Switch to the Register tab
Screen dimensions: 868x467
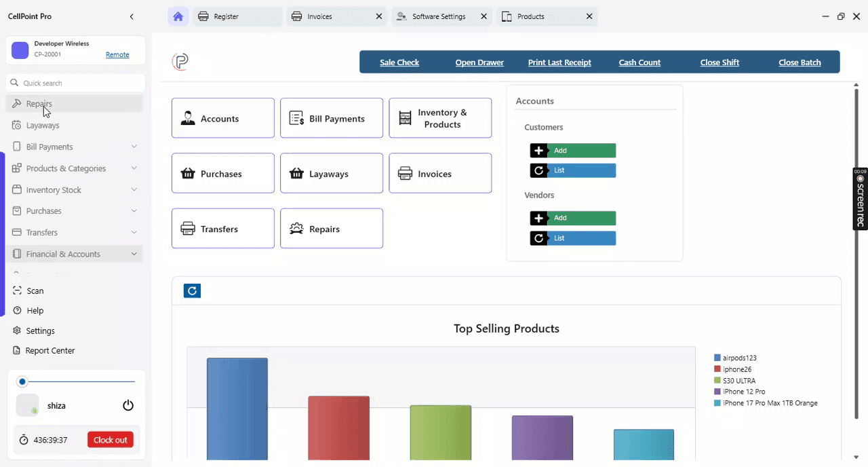click(x=238, y=16)
